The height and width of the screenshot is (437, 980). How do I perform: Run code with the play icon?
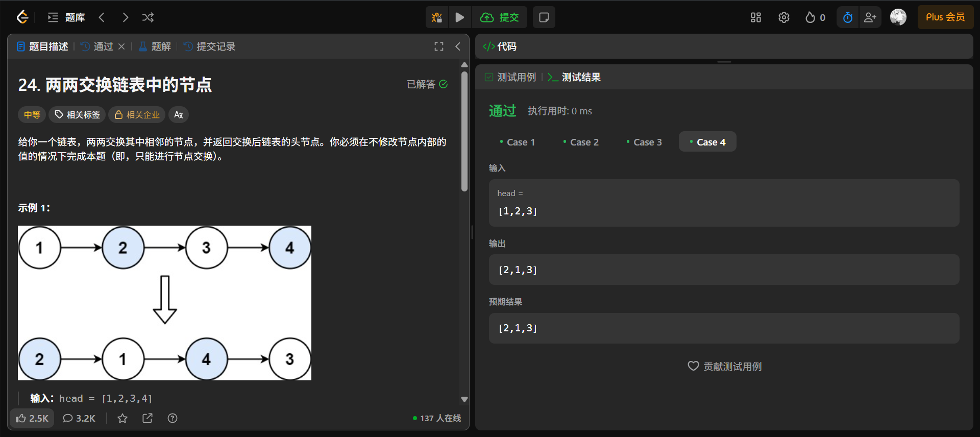[x=460, y=17]
